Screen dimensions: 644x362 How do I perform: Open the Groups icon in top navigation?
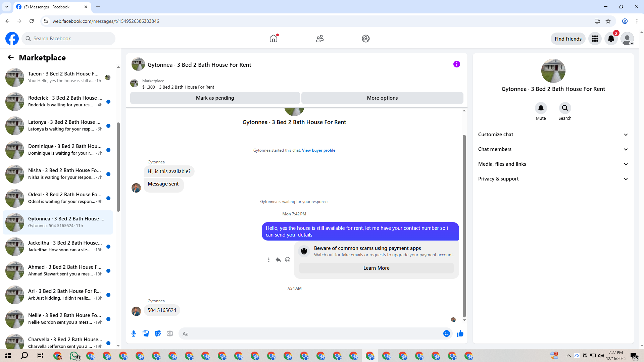pos(366,39)
